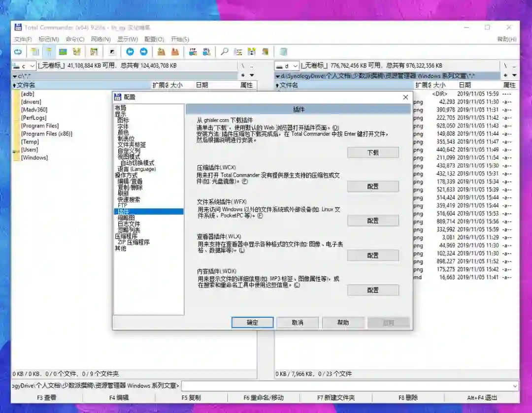Go back with the blue left arrow

pos(130,52)
